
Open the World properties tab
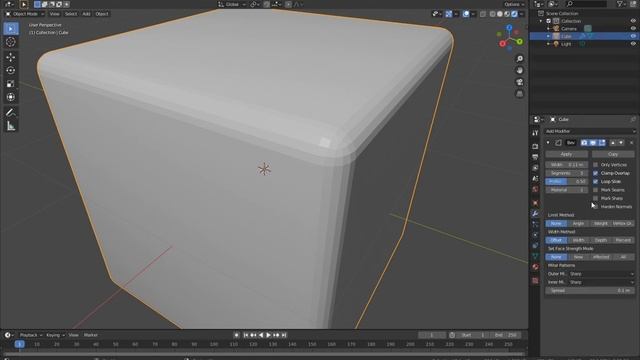tap(535, 189)
